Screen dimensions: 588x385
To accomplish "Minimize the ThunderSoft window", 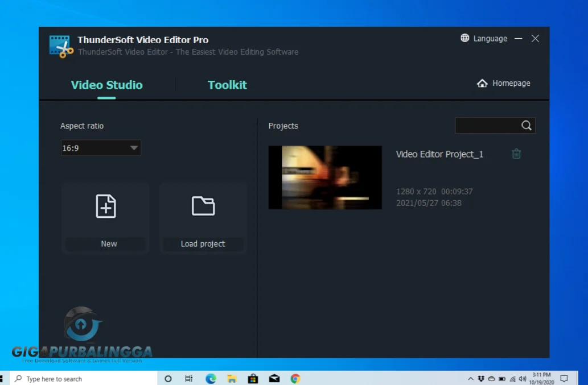I will click(x=518, y=39).
